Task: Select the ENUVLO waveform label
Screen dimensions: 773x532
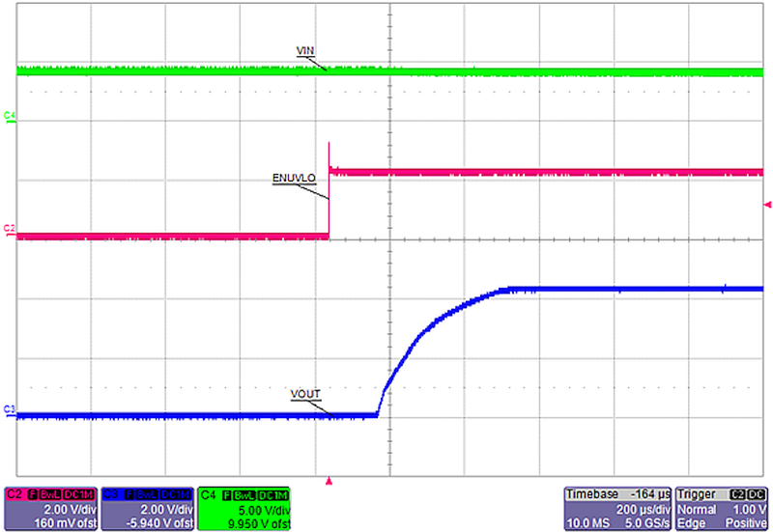Action: pos(294,179)
